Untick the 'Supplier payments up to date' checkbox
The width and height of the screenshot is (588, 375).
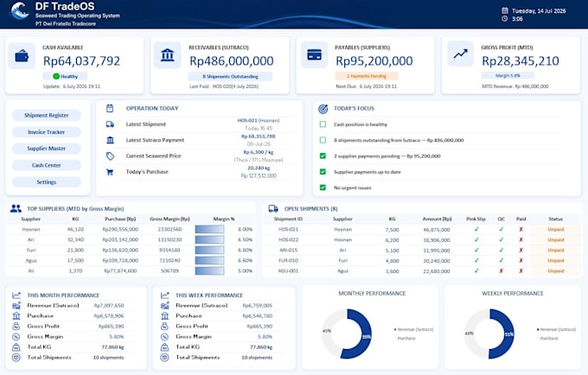(x=323, y=172)
